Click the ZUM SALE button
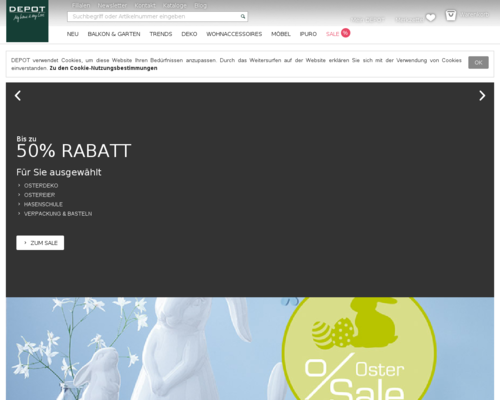This screenshot has width=500, height=400. [x=40, y=243]
